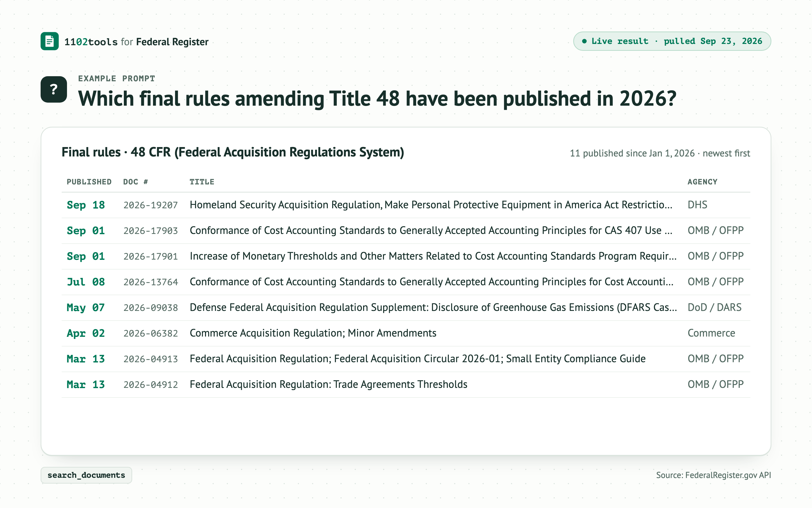Click the Live result pulled Sep 23 badge
812x508 pixels.
[672, 41]
